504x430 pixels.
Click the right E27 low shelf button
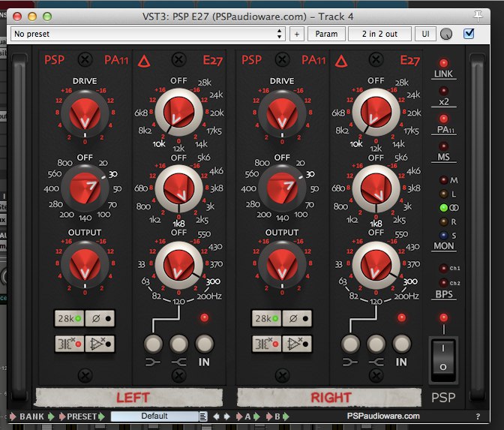(x=352, y=344)
